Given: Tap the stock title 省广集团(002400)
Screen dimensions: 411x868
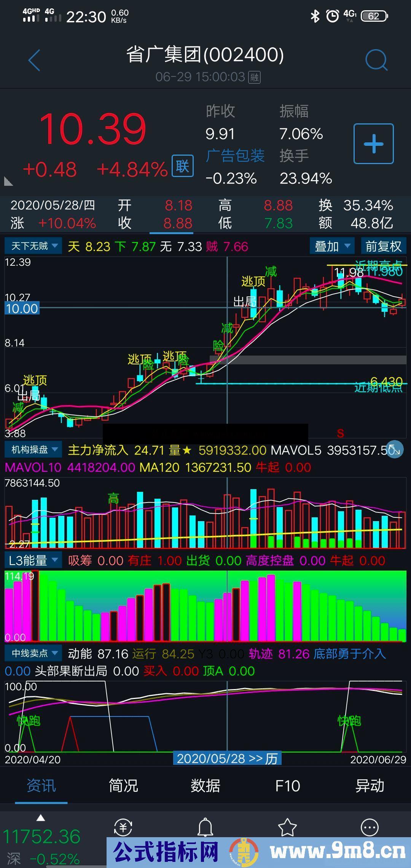Looking at the screenshot, I should click(205, 54).
